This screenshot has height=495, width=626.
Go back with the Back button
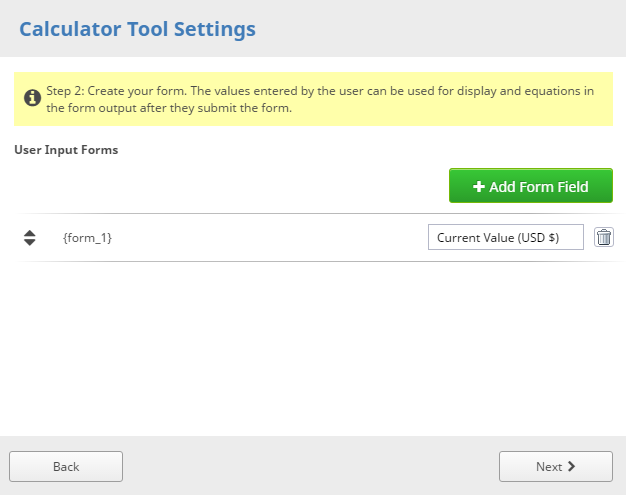click(x=66, y=466)
